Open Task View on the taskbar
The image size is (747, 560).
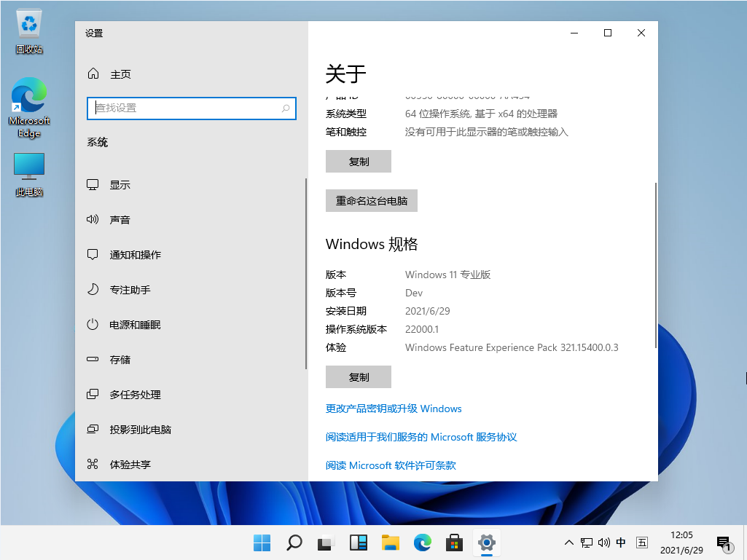[x=324, y=543]
